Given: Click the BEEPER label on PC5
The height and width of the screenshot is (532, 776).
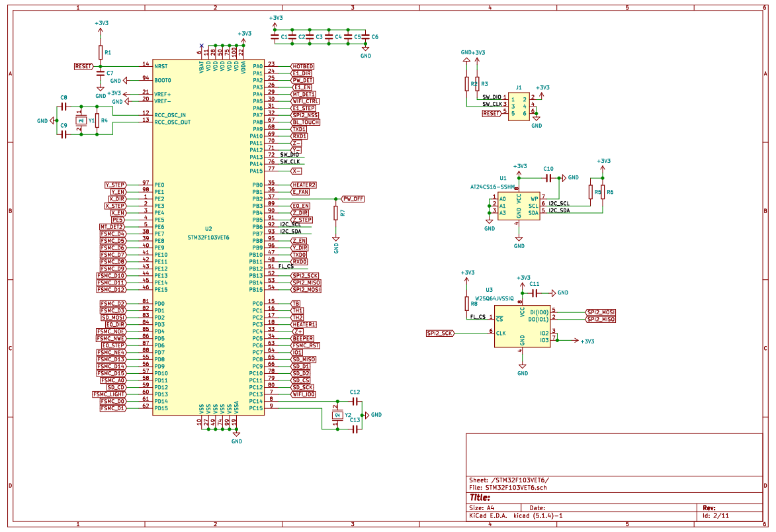Looking at the screenshot, I should coord(302,339).
